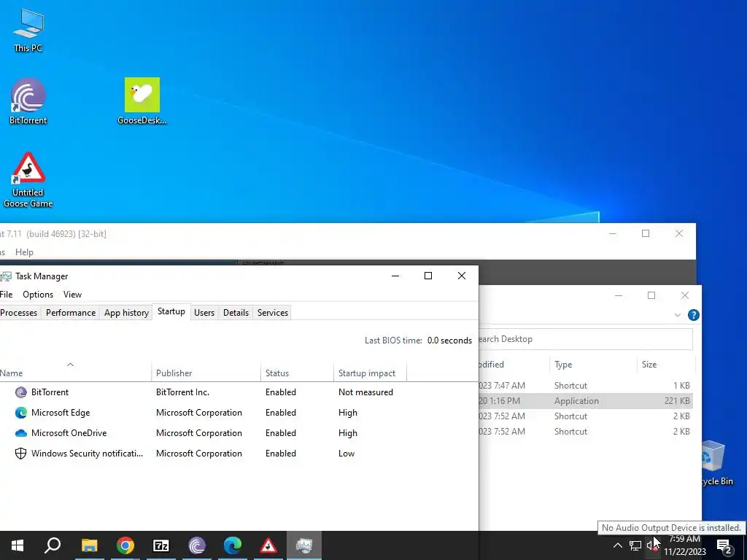The height and width of the screenshot is (560, 747).
Task: Minimize the Task Manager window
Action: click(x=395, y=276)
